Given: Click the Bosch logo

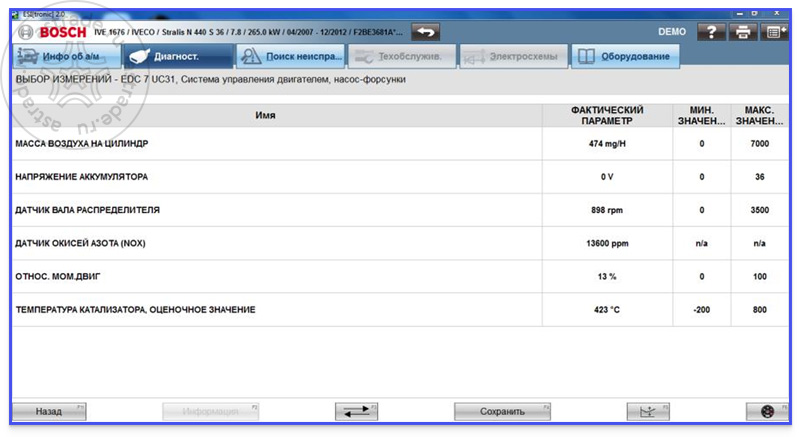Looking at the screenshot, I should point(52,32).
